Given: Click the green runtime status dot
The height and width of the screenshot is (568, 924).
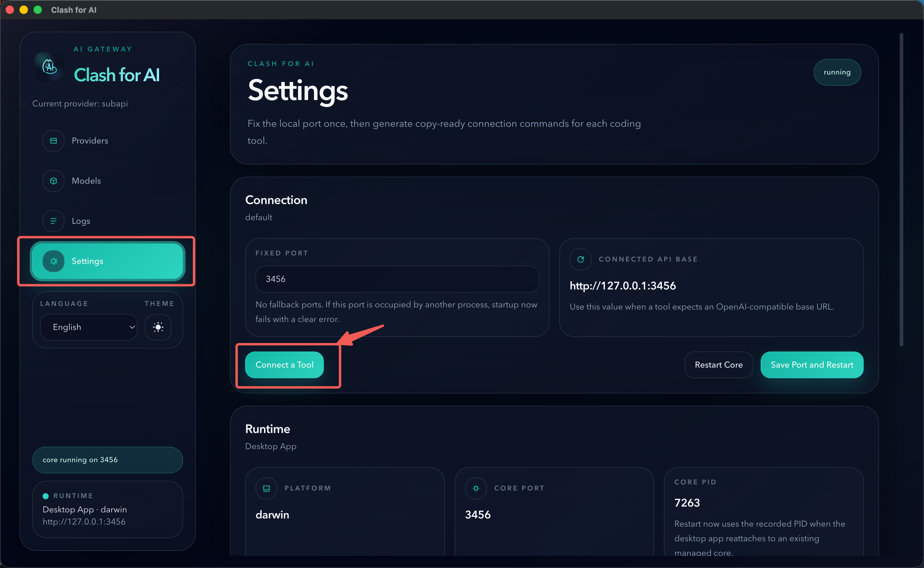Looking at the screenshot, I should (x=45, y=496).
